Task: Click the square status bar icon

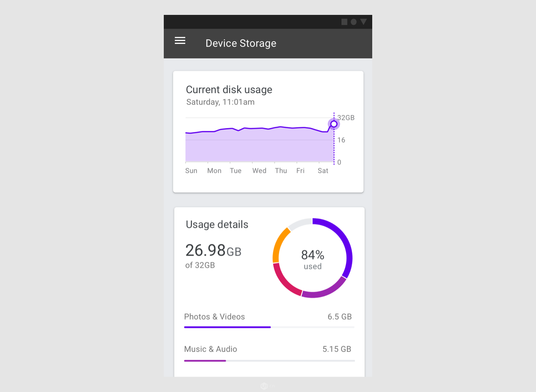Action: point(344,22)
